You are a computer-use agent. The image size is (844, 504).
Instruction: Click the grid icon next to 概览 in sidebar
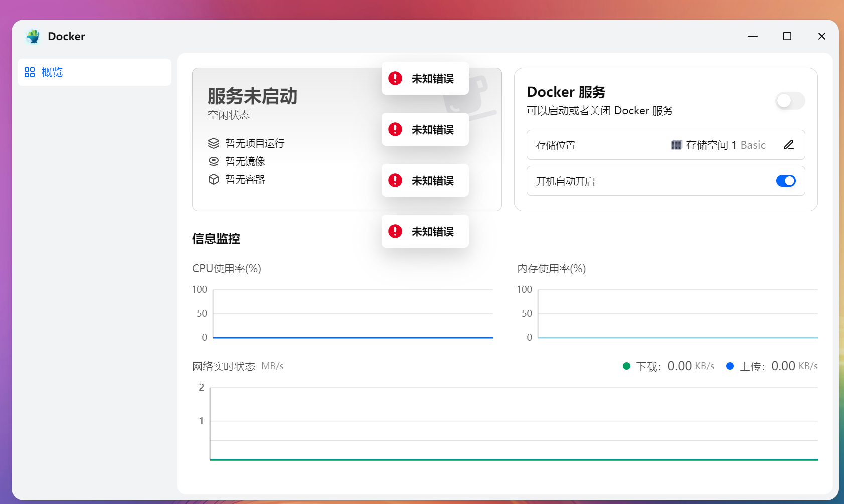pos(29,72)
